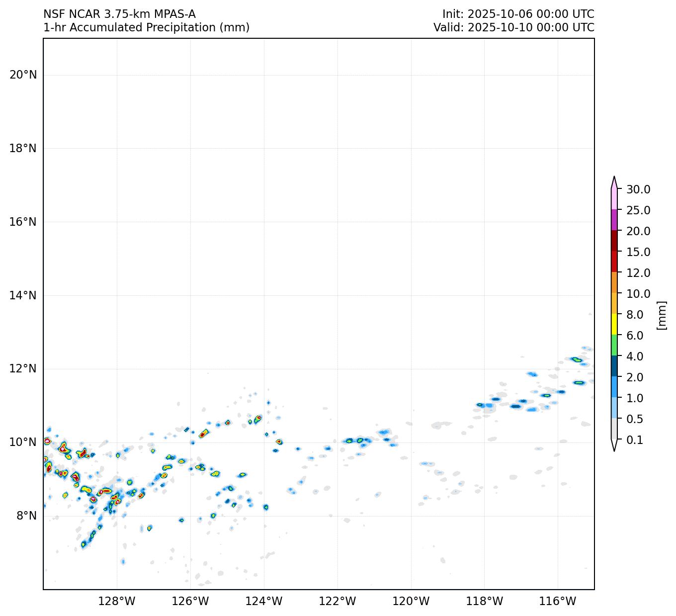The height and width of the screenshot is (616, 676).
Task: Click the 30.0 colorbar tick label
Action: tap(638, 189)
